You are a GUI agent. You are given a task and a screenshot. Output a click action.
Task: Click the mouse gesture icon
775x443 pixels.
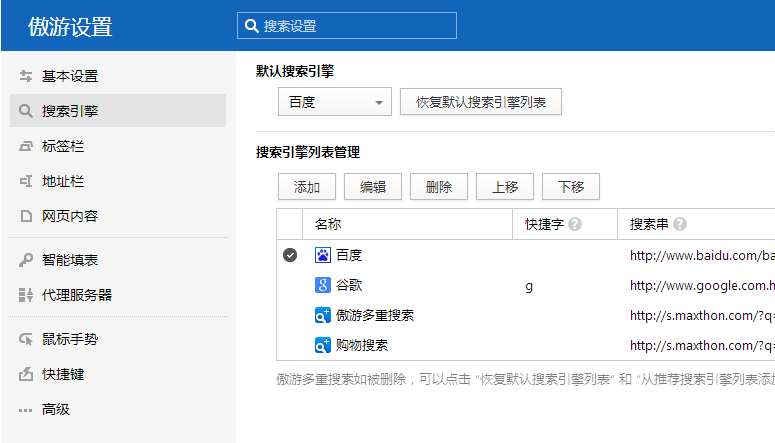26,339
